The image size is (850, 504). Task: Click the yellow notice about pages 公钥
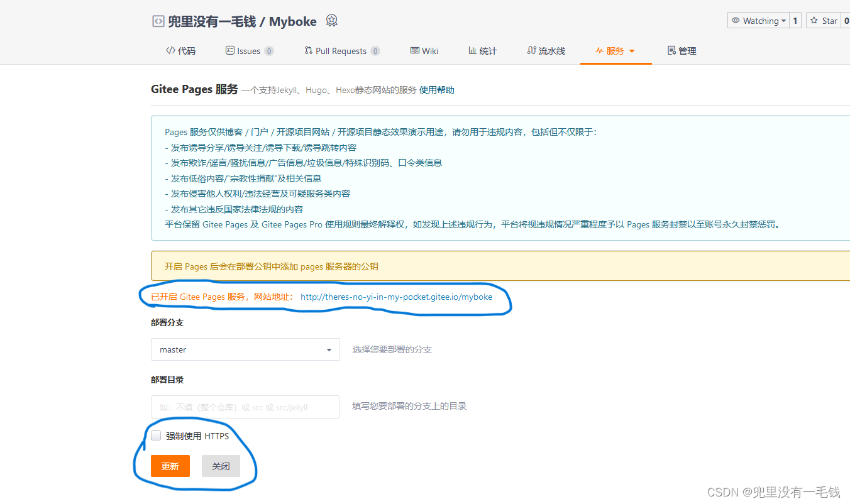(x=500, y=266)
